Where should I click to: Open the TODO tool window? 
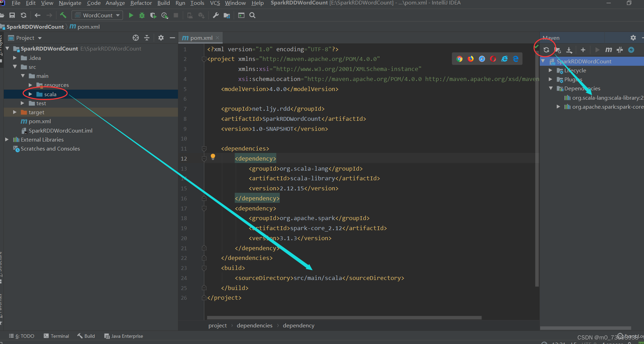click(21, 336)
